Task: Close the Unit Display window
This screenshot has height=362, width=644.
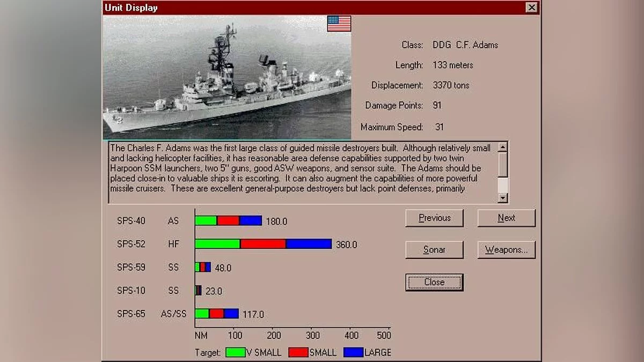Action: pos(531,8)
